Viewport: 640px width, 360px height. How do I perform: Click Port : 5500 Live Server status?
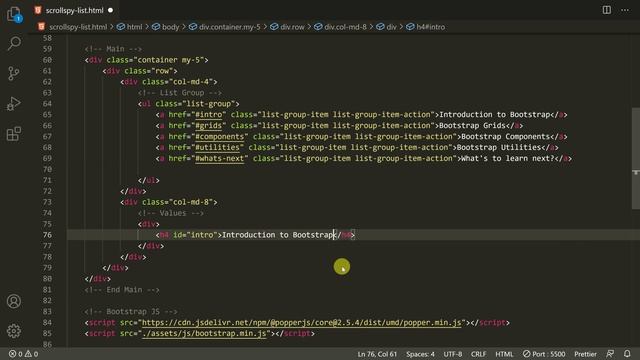click(x=544, y=354)
